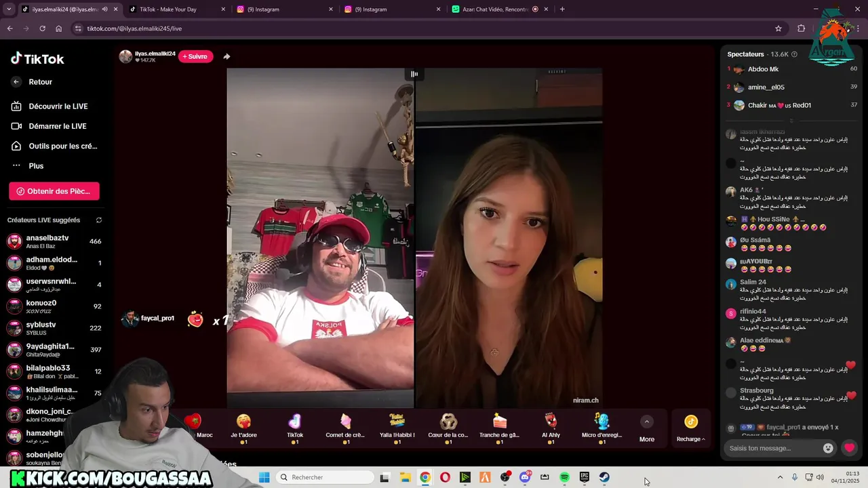Viewport: 868px width, 488px height.
Task: Open suggested creator bilalpablo33
Action: pos(54,371)
